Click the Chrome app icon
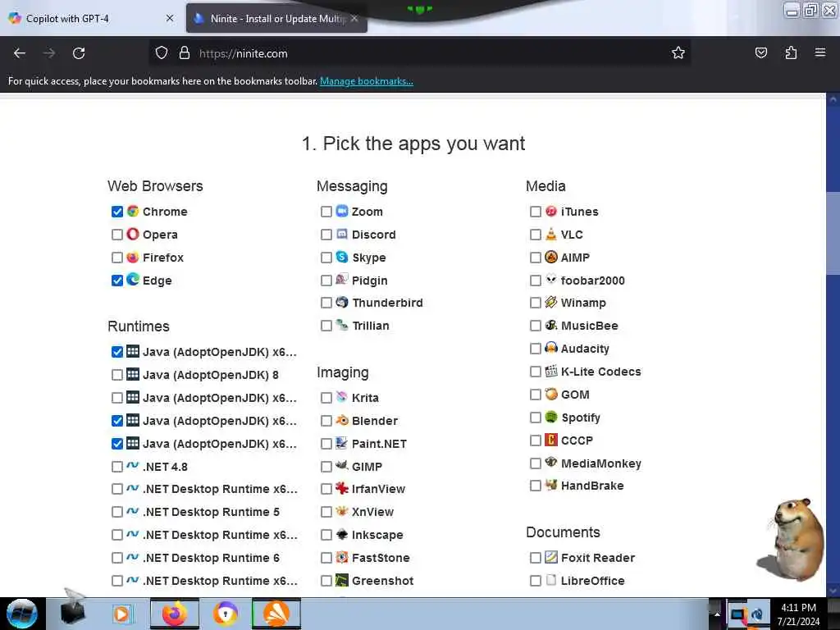 click(133, 211)
